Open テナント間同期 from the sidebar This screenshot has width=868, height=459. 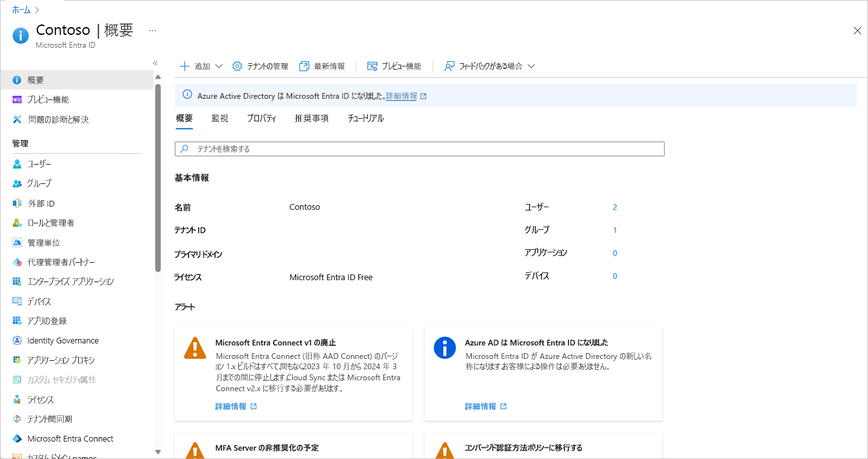[x=45, y=418]
